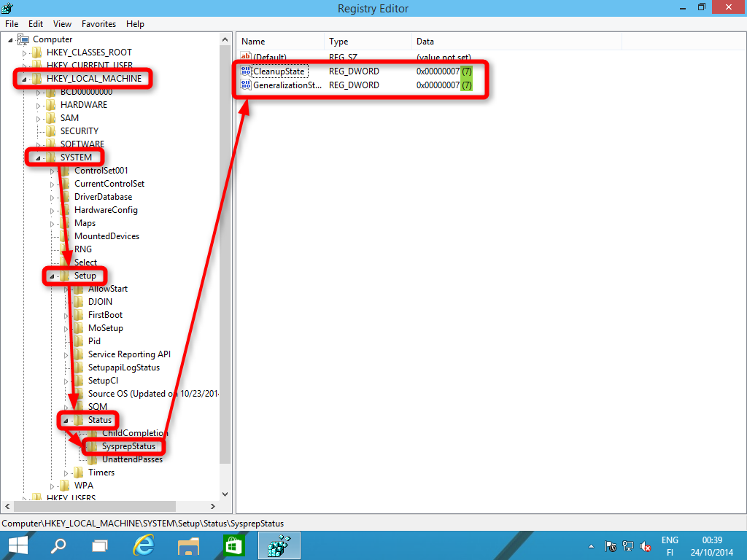Image resolution: width=747 pixels, height=560 pixels.
Task: Select the Pid key
Action: [x=94, y=341]
